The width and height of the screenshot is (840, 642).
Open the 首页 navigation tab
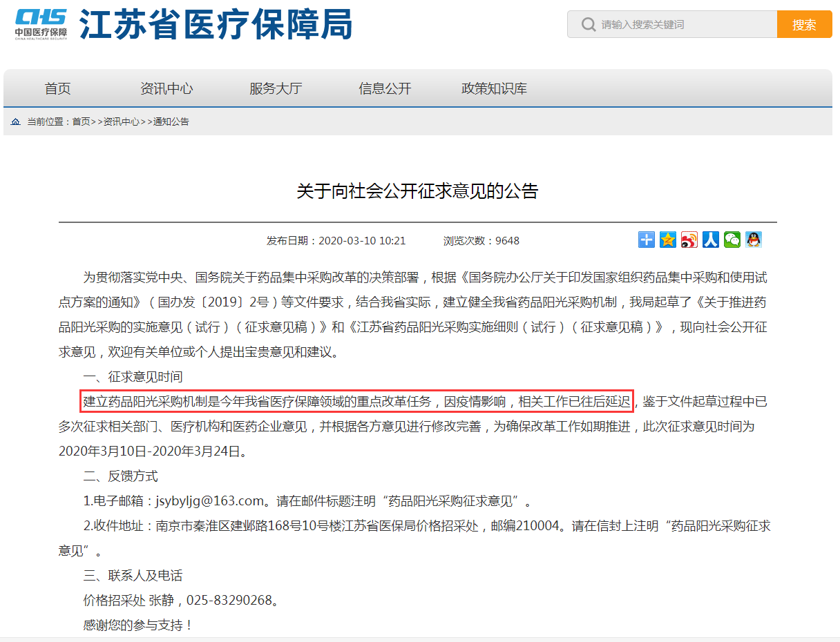[58, 88]
